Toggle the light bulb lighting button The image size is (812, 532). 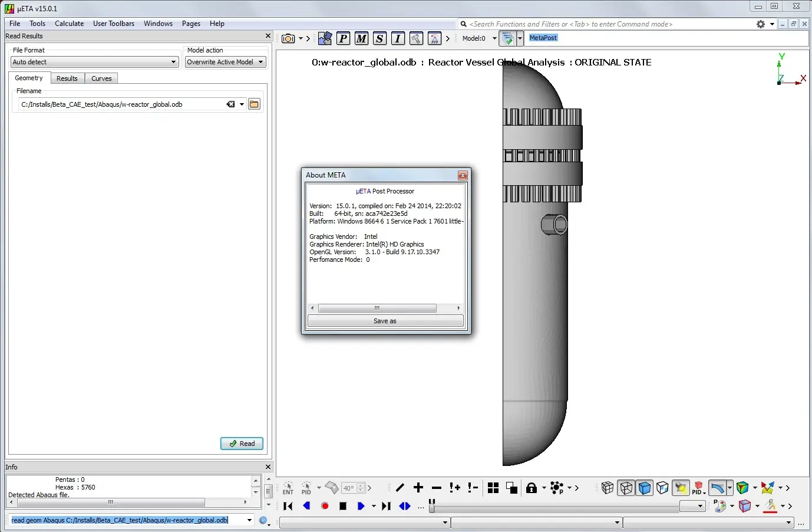tap(681, 488)
